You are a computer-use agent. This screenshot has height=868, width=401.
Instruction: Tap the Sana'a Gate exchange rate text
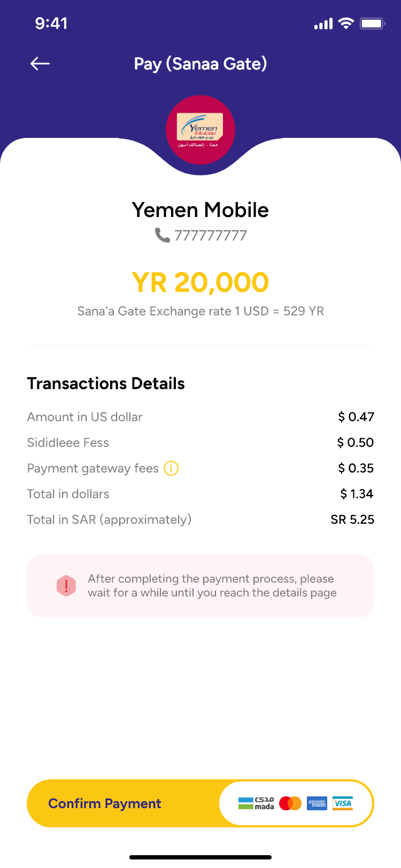coord(200,311)
